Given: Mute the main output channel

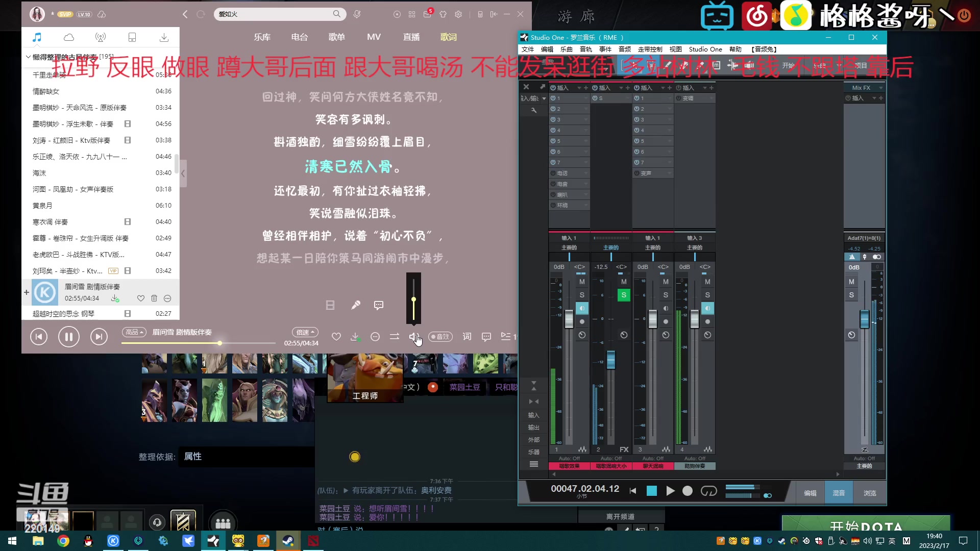Looking at the screenshot, I should coord(851,282).
